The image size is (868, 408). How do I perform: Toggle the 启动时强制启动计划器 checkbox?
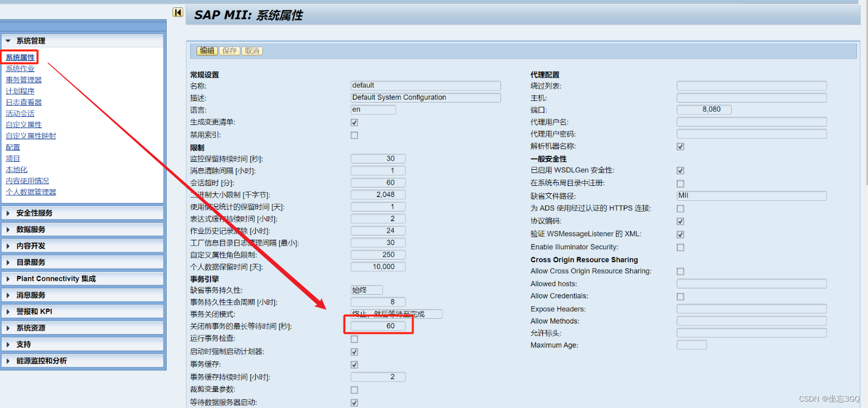coord(354,352)
